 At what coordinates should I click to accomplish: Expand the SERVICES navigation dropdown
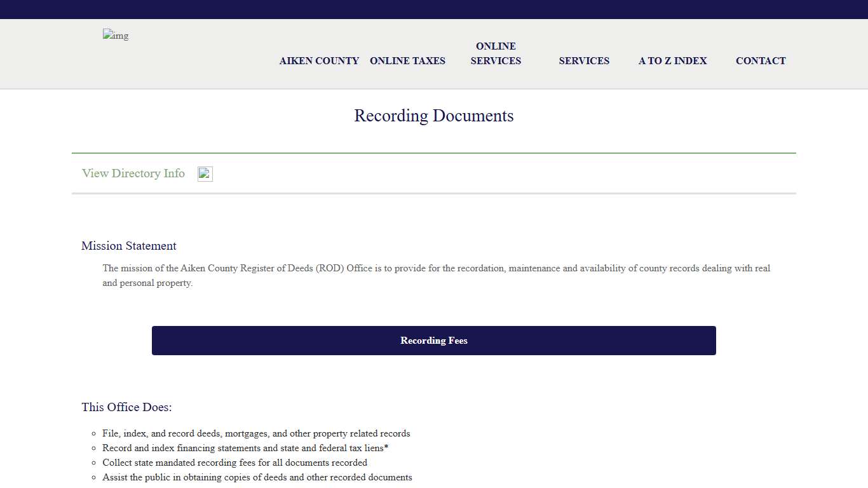pos(584,60)
